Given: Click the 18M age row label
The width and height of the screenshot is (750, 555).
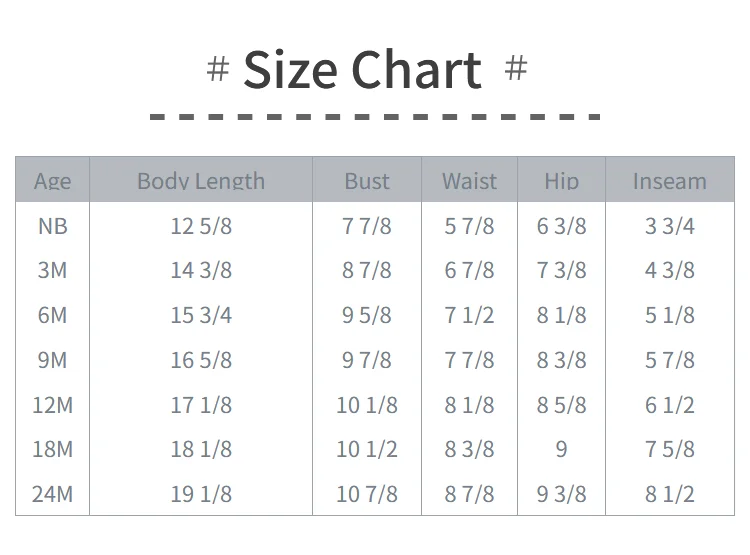Looking at the screenshot, I should pos(52,449).
